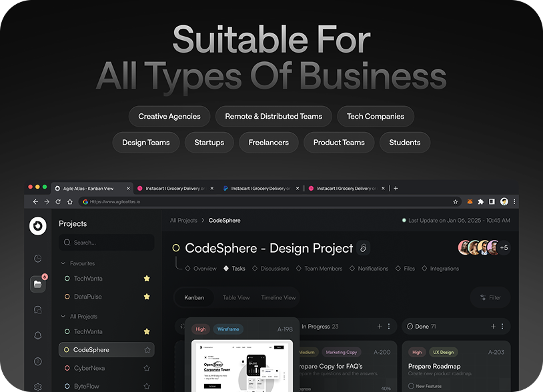The width and height of the screenshot is (543, 392).
Task: Star the ByteFlow project
Action: pyautogui.click(x=147, y=386)
